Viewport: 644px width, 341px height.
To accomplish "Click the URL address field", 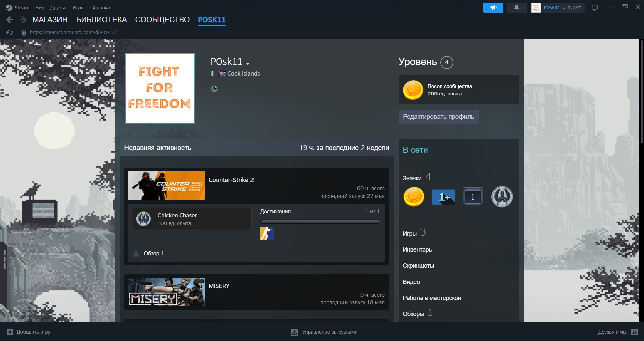I will [73, 32].
